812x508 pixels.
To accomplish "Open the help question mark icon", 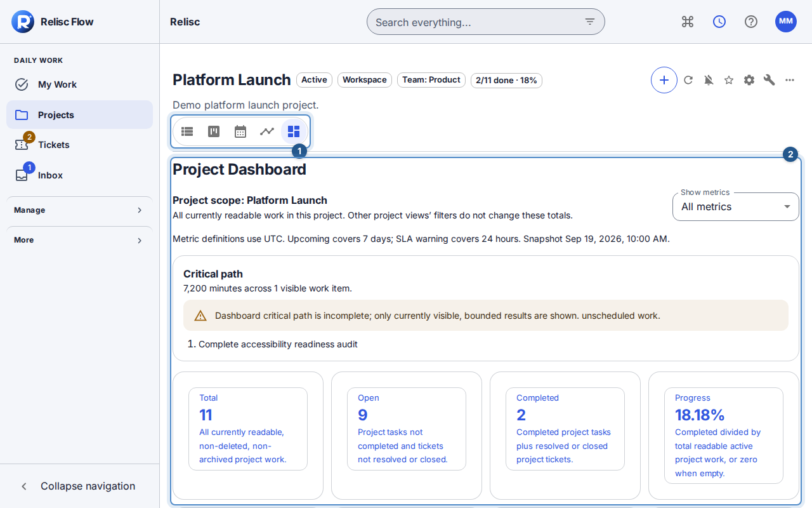I will [751, 22].
